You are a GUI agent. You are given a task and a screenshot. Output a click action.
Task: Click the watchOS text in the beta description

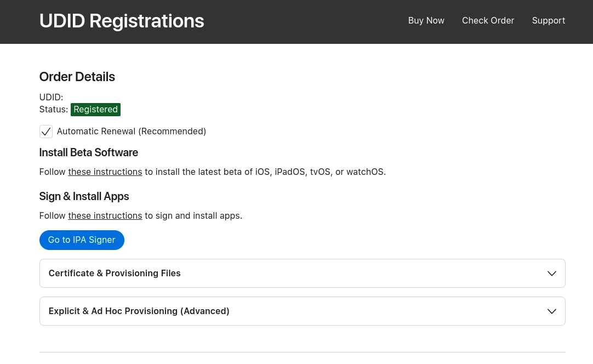click(x=365, y=172)
